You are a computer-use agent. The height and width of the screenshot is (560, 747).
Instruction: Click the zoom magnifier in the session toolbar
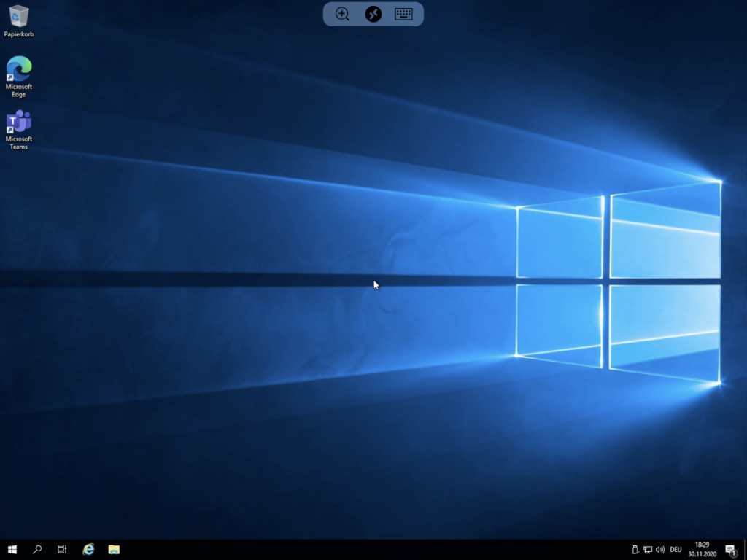(342, 14)
